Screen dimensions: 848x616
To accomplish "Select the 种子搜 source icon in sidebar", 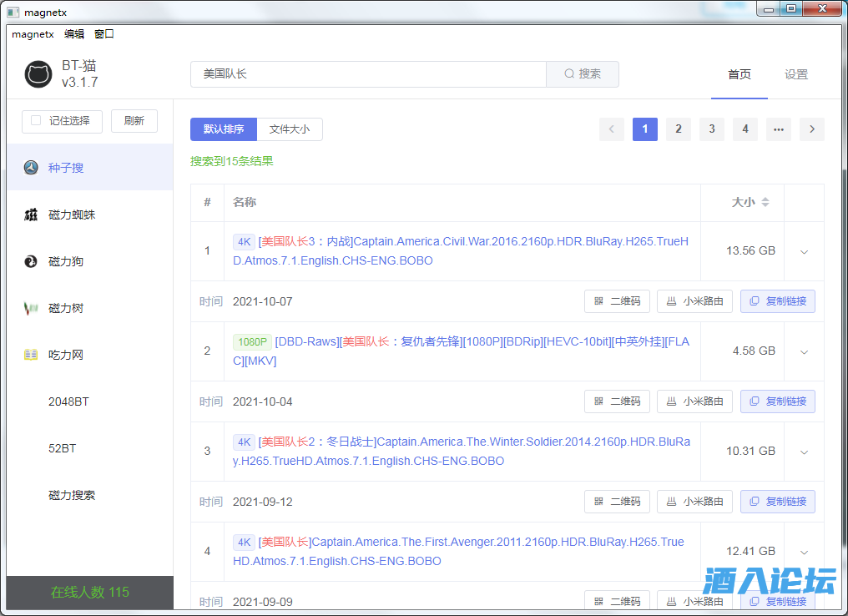I will tap(31, 168).
